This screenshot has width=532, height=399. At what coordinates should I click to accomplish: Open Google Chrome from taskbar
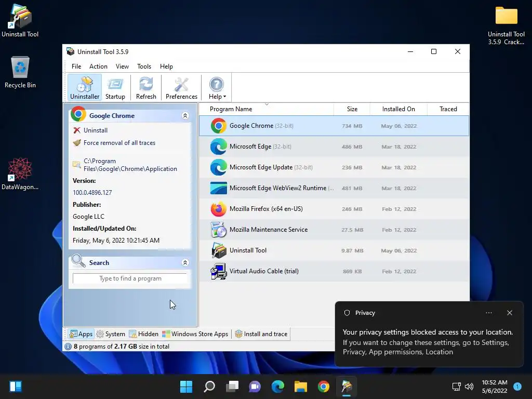pos(324,387)
